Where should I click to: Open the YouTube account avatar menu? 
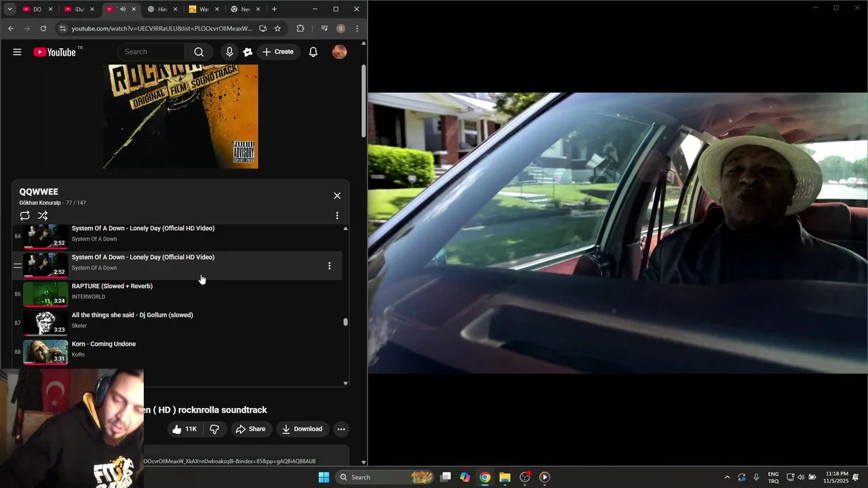(x=340, y=52)
